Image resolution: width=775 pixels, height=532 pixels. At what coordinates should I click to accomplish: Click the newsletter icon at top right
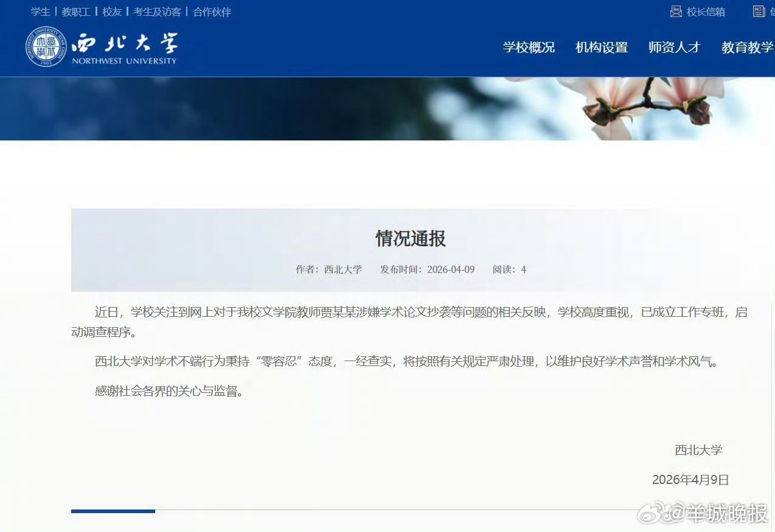pos(759,11)
